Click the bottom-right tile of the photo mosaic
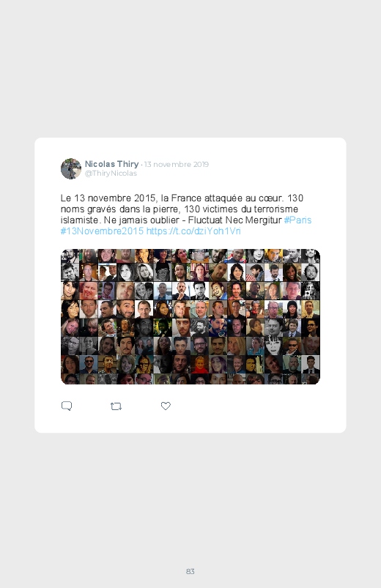This screenshot has height=588, width=381. [311, 379]
